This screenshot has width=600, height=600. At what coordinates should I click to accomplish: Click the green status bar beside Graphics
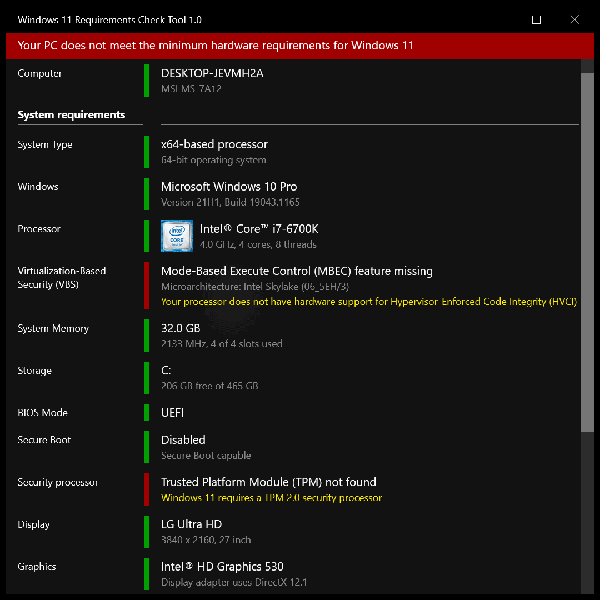[x=146, y=573]
